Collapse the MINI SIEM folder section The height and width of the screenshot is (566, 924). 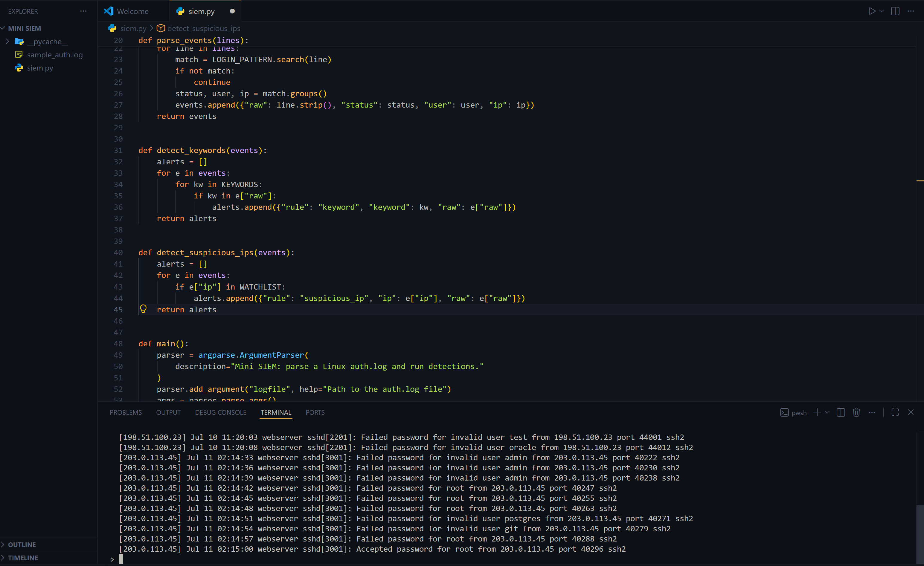[x=25, y=28]
